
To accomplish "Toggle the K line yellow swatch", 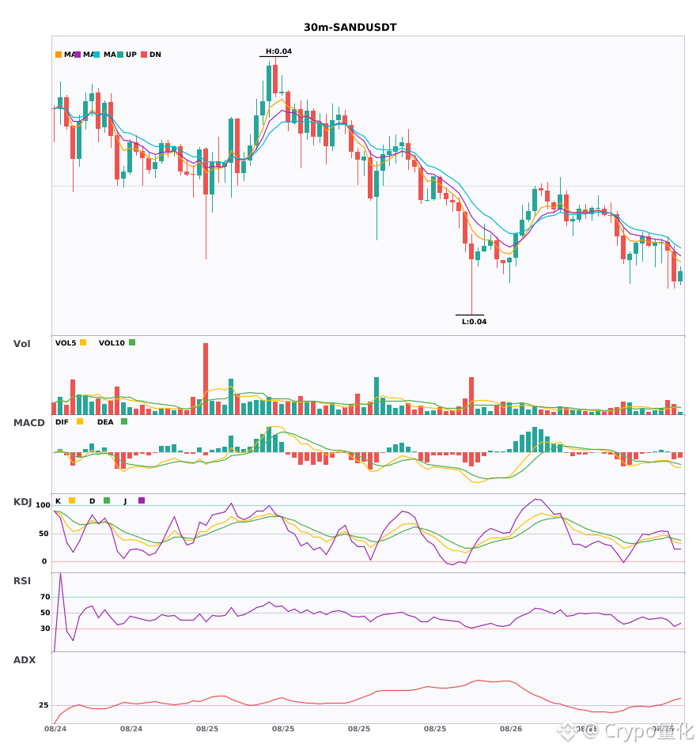I will [72, 500].
